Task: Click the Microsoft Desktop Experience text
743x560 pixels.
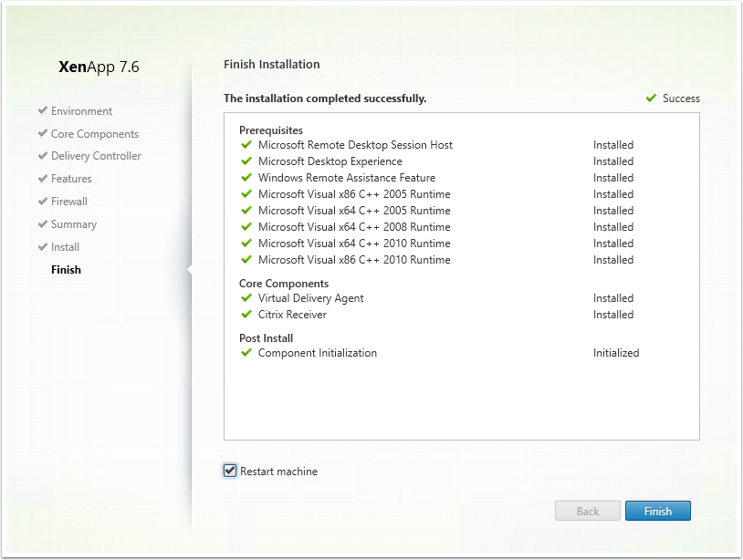Action: tap(330, 161)
